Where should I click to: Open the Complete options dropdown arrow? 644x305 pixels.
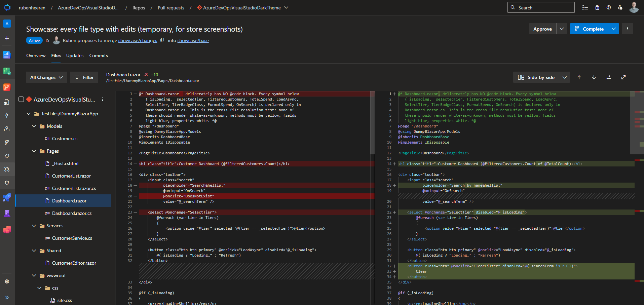click(x=614, y=29)
